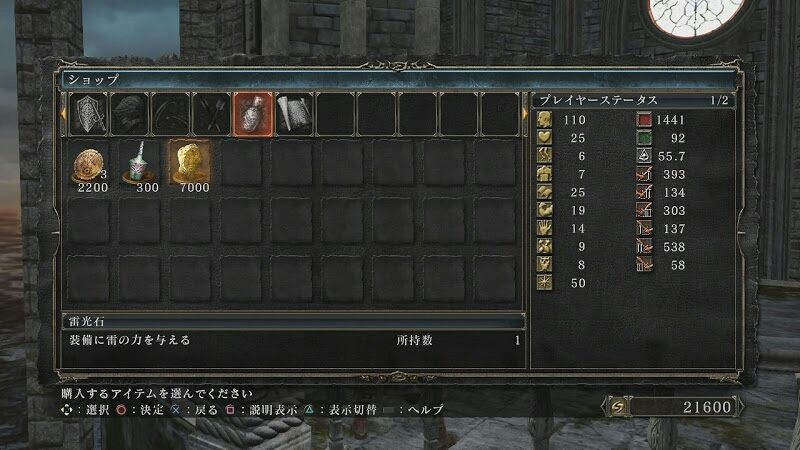Toggle 表示切替 display with triangle prompt
Image resolution: width=800 pixels, height=450 pixels.
309,410
